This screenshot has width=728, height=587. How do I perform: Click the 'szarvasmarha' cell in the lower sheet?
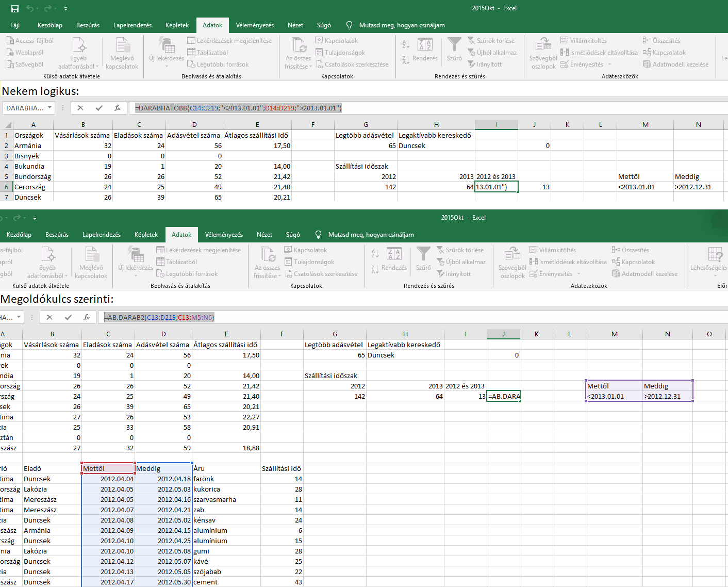(226, 499)
